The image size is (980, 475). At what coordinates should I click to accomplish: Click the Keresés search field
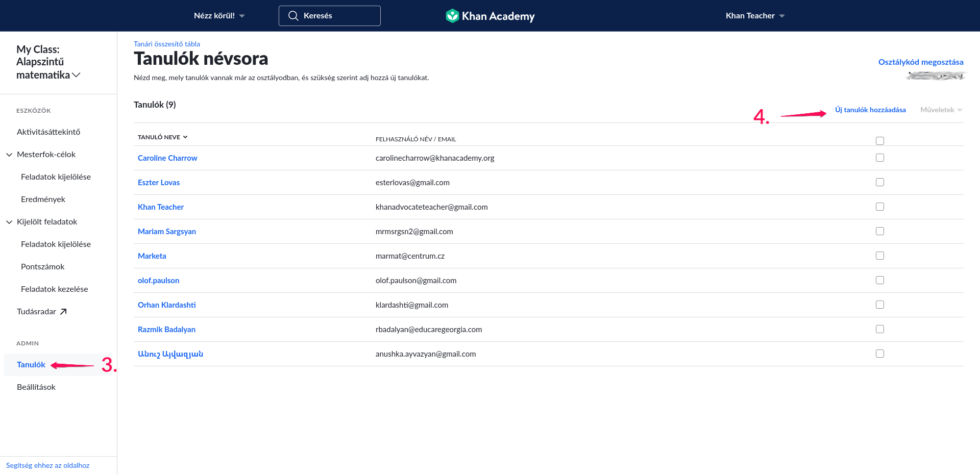point(330,16)
